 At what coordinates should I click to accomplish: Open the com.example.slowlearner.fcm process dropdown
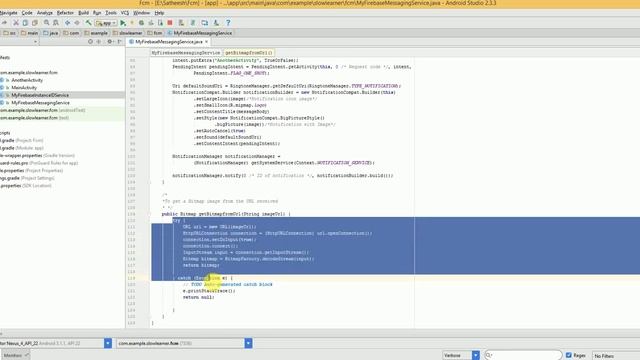click(x=248, y=343)
